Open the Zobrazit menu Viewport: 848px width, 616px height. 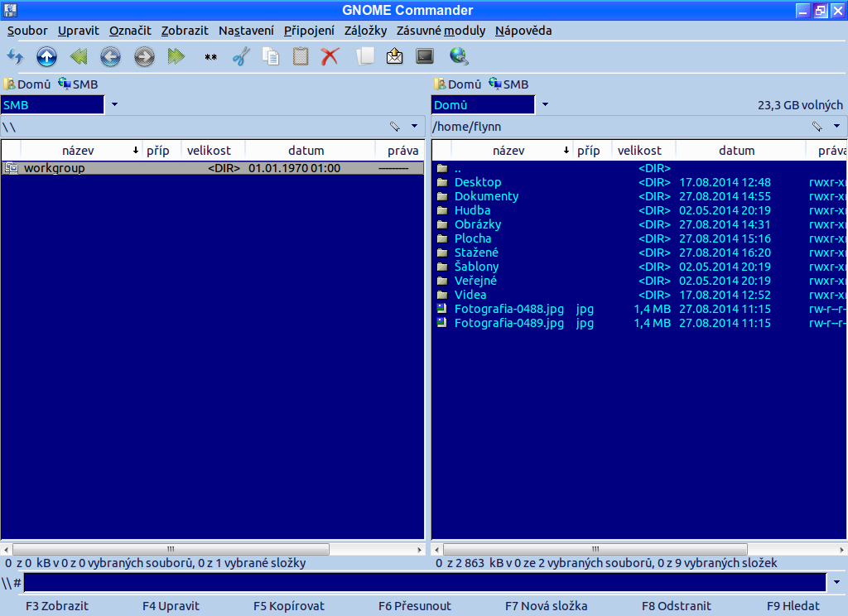coord(185,31)
